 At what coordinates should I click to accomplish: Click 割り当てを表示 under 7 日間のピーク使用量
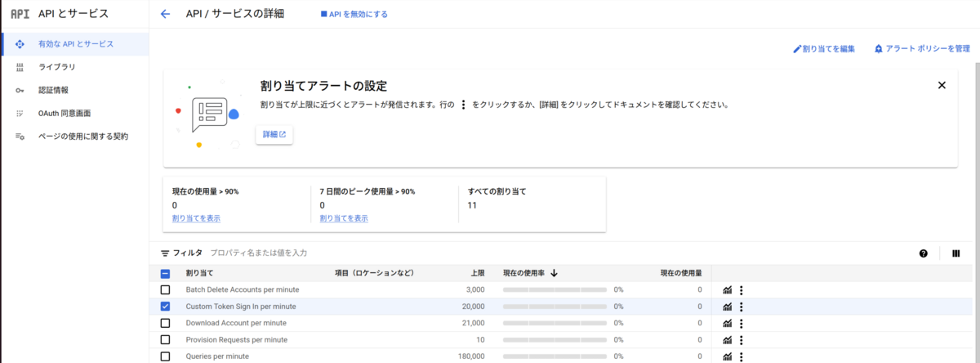pyautogui.click(x=344, y=218)
